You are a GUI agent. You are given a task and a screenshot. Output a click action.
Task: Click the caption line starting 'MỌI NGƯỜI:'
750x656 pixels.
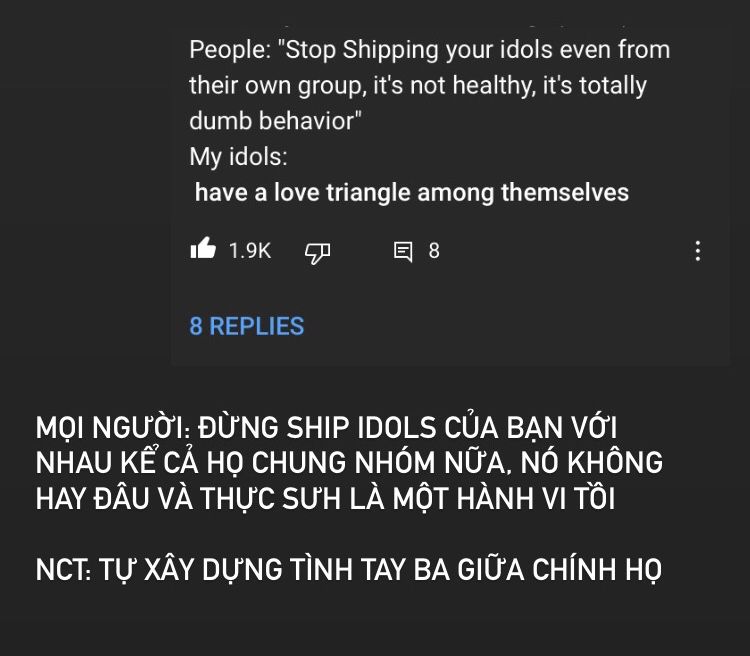coord(326,427)
